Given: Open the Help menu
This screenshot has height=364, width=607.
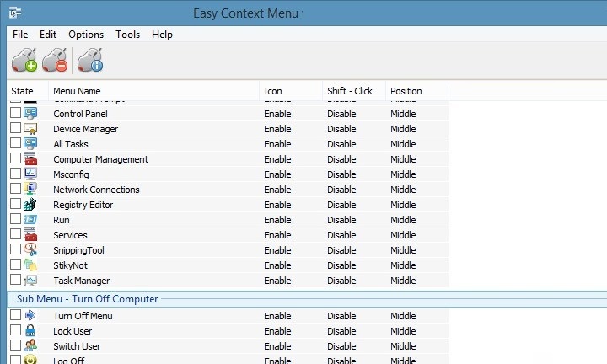Looking at the screenshot, I should point(162,35).
